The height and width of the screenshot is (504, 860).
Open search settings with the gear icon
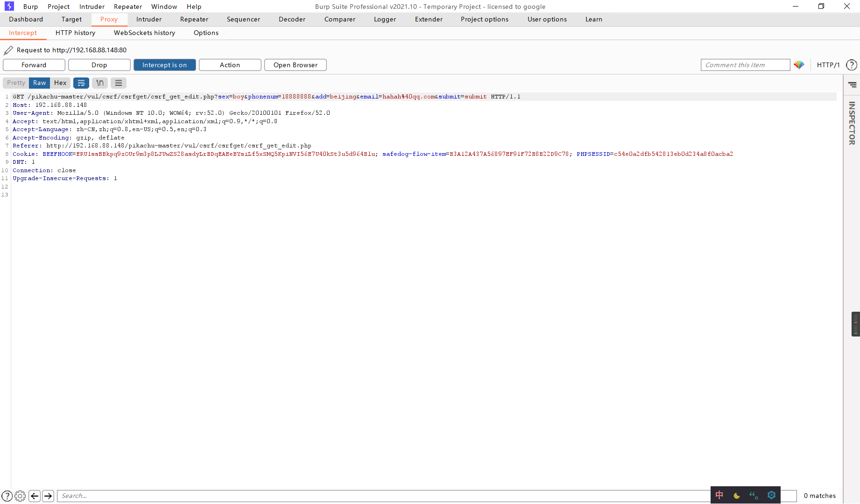[771, 495]
